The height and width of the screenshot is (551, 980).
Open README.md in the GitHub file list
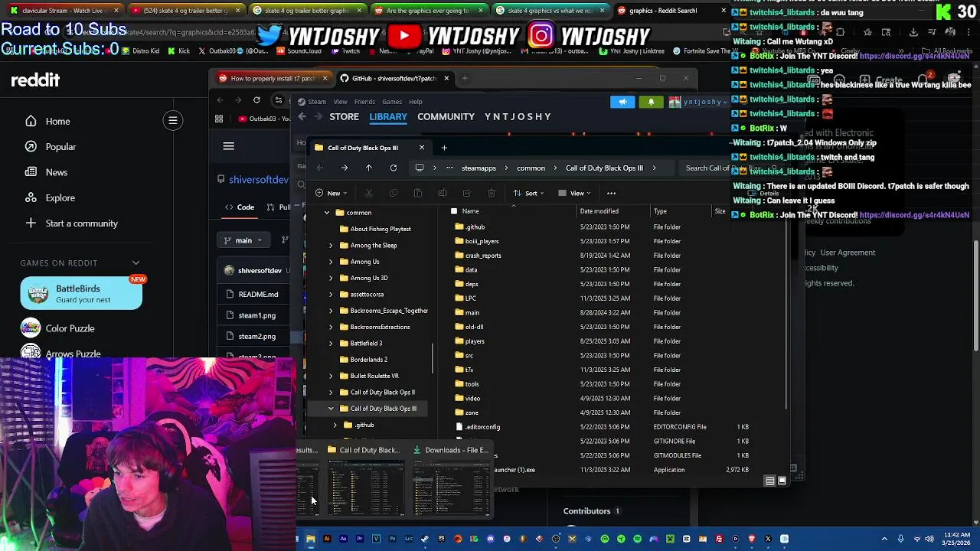coord(258,294)
